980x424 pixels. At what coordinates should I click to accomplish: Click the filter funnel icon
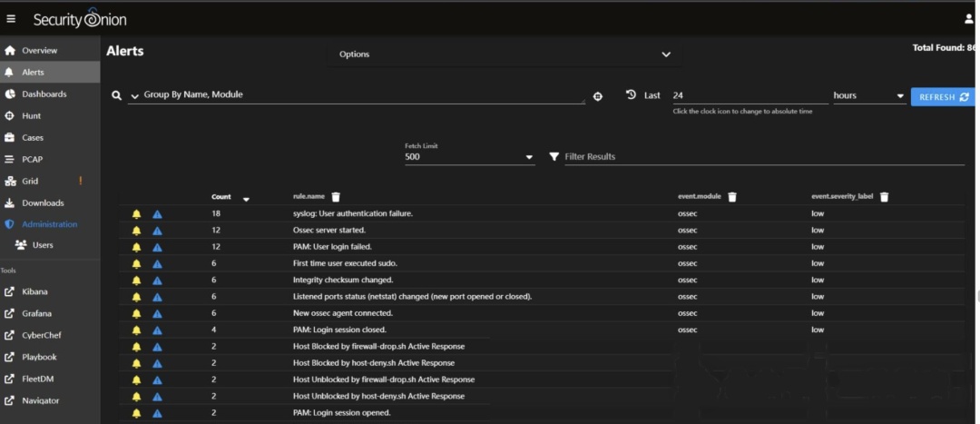(x=554, y=156)
